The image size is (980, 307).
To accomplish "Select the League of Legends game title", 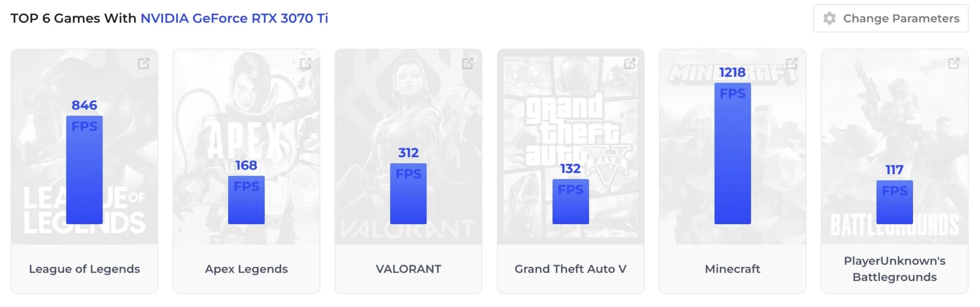I will pyautogui.click(x=84, y=269).
